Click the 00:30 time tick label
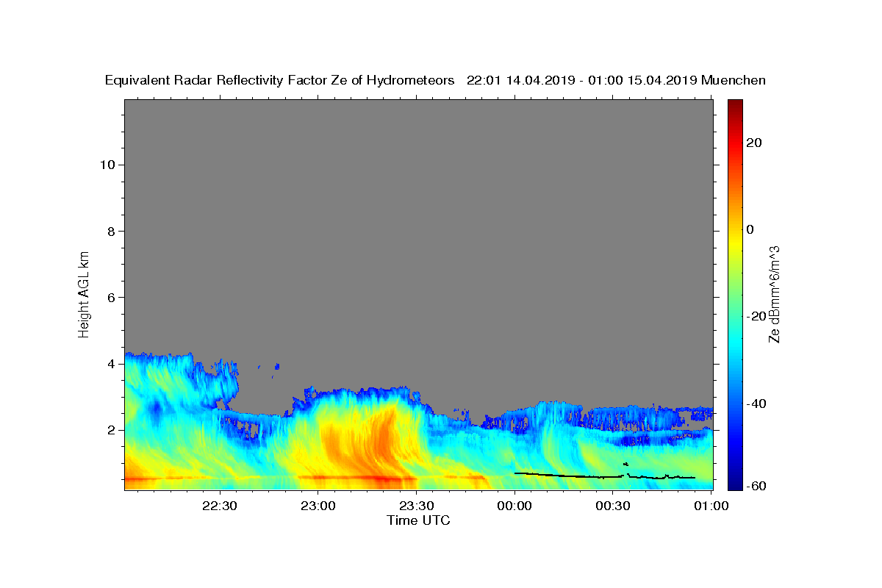Image resolution: width=882 pixels, height=588 pixels. pos(613,505)
